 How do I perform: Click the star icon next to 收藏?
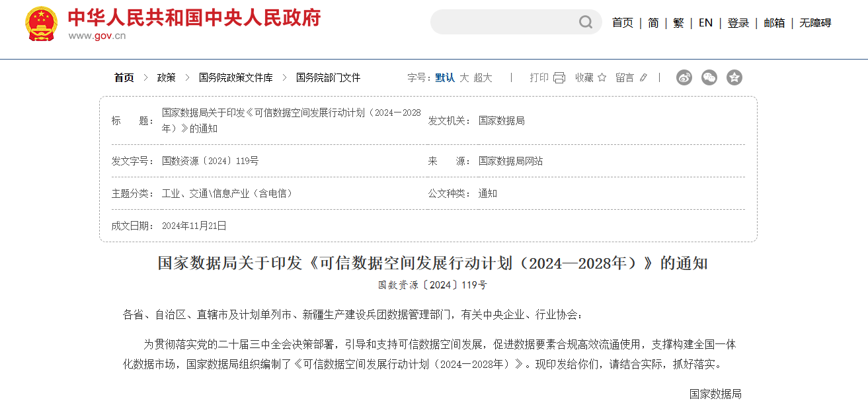[602, 77]
